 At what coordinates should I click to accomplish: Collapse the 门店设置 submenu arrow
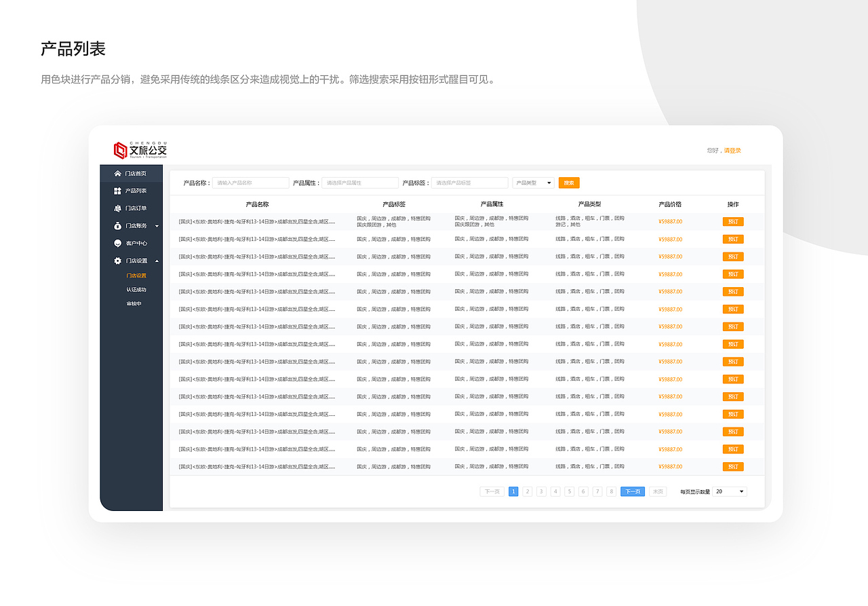pyautogui.click(x=157, y=261)
